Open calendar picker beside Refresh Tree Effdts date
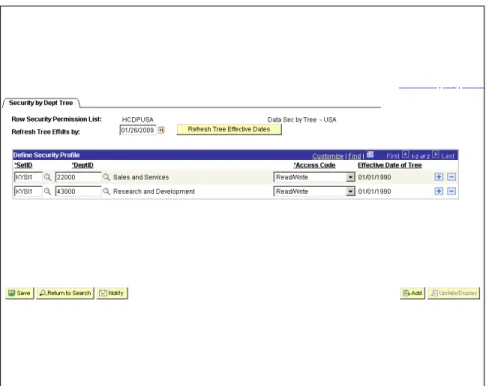 [161, 130]
